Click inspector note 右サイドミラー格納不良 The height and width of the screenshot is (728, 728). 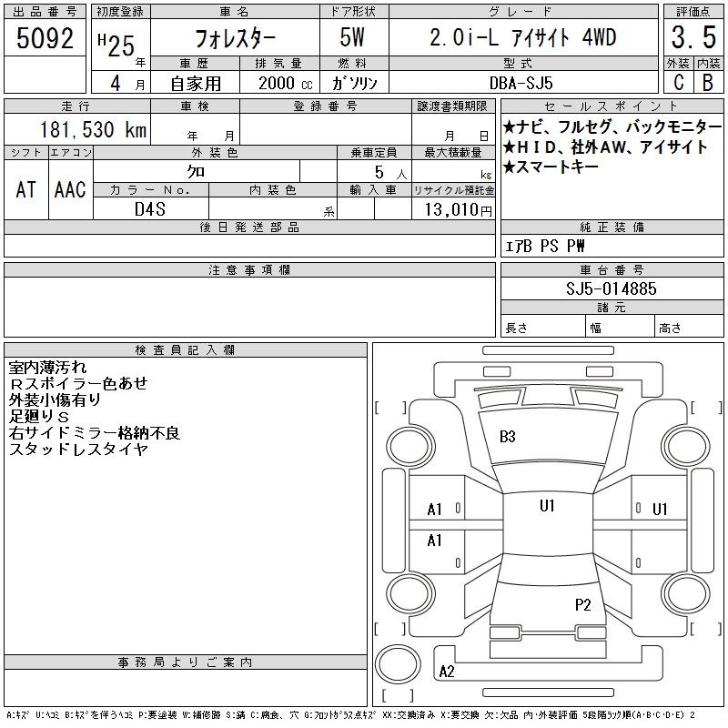[x=95, y=433]
